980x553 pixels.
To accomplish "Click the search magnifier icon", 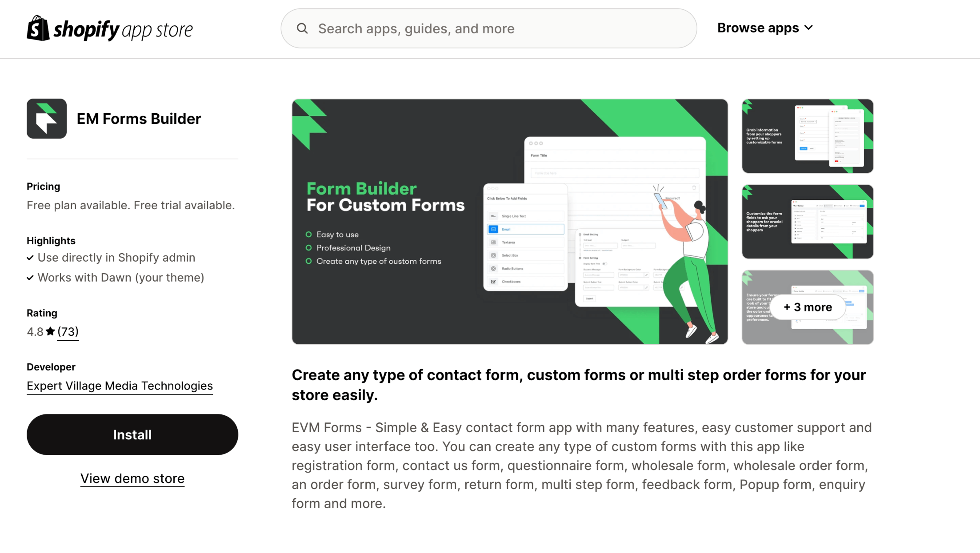I will point(303,28).
